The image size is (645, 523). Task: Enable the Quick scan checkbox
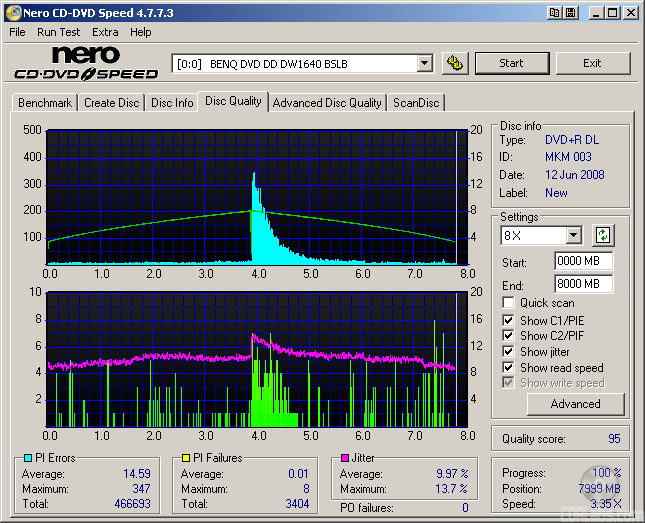pyautogui.click(x=509, y=303)
